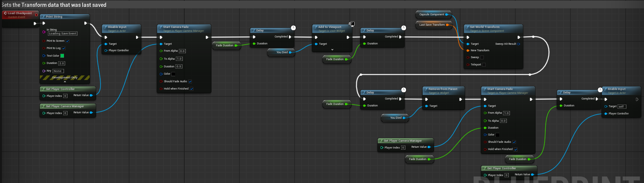644x183 pixels.
Task: Click the clock icon on Delay after Add to Viewport
Action: click(403, 28)
